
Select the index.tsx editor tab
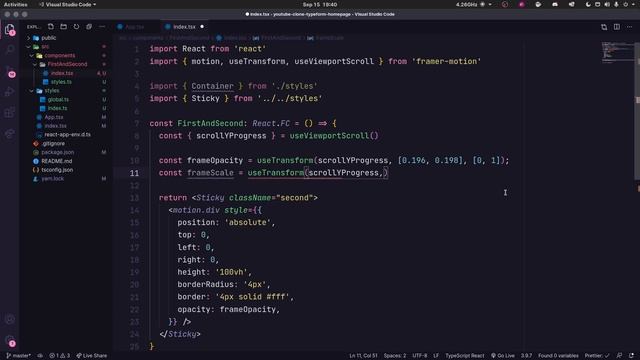(184, 27)
